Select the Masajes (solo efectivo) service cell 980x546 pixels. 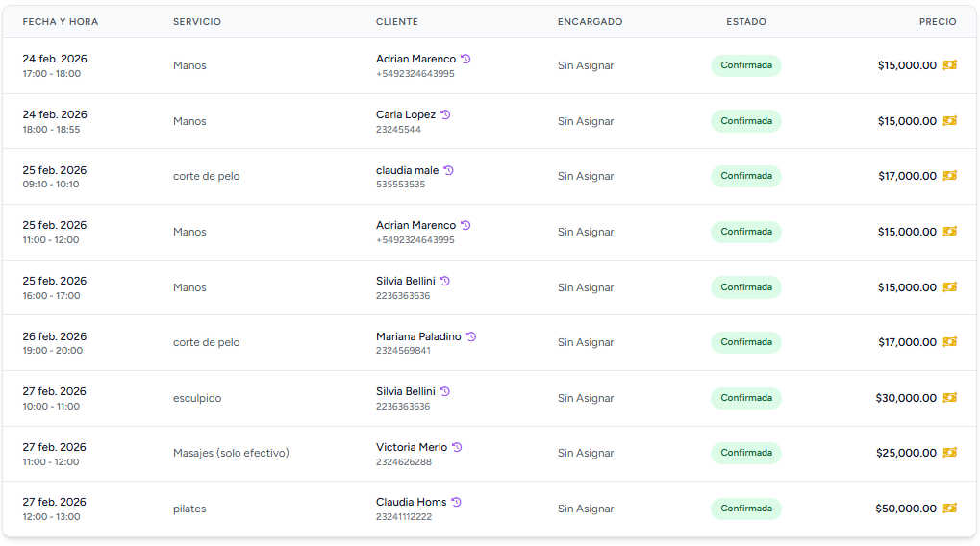tap(231, 453)
